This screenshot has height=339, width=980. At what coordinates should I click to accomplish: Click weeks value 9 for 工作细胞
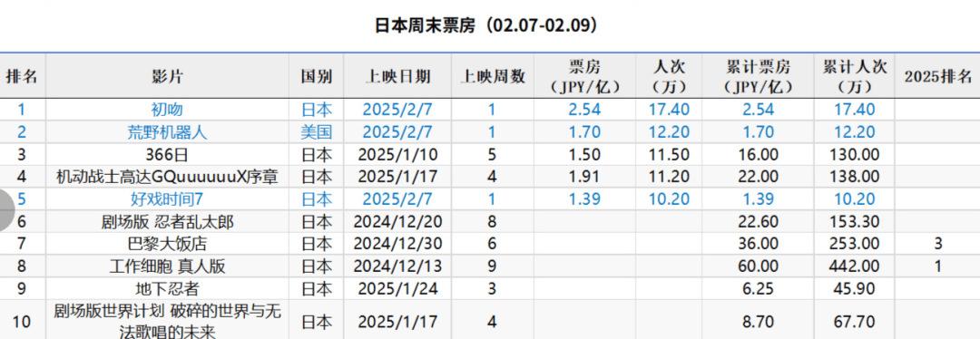tap(493, 266)
